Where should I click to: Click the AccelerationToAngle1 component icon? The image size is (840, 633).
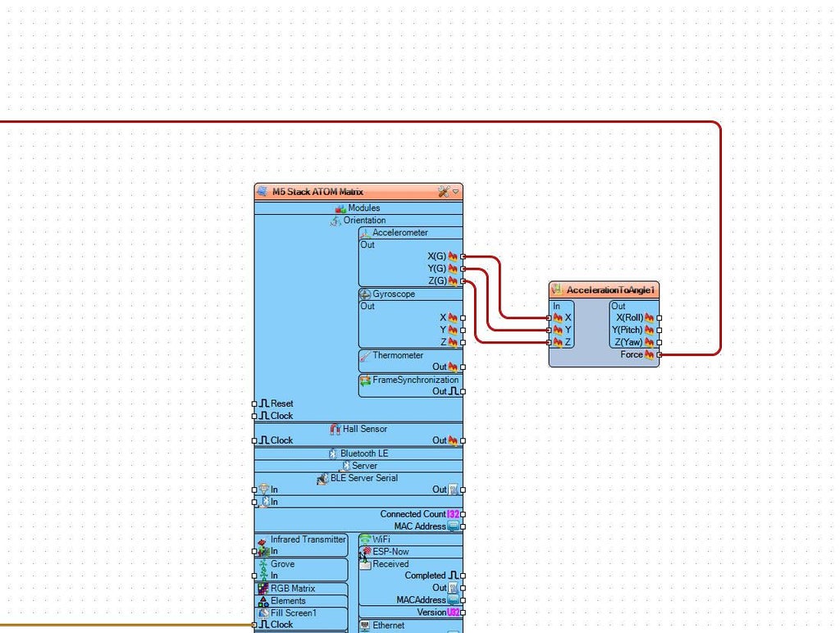557,289
